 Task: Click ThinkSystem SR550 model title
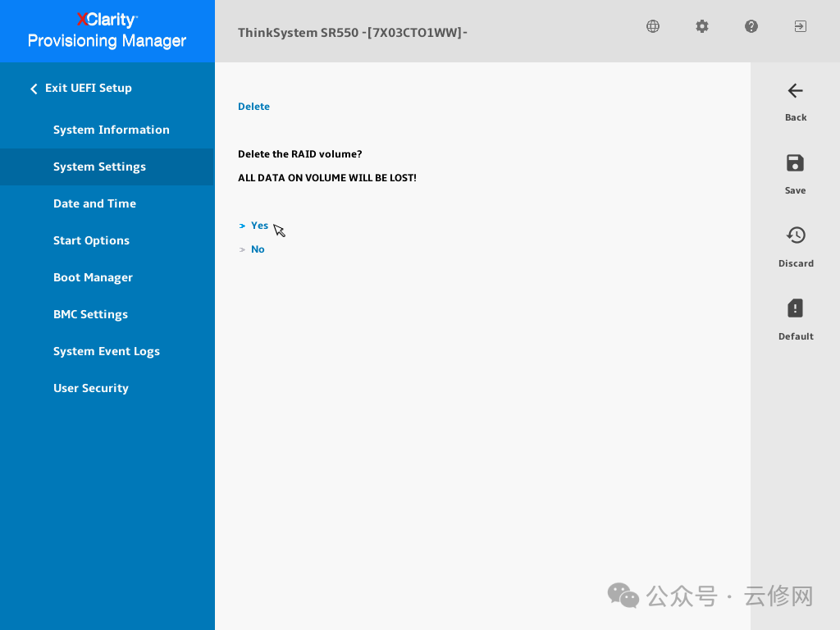353,33
